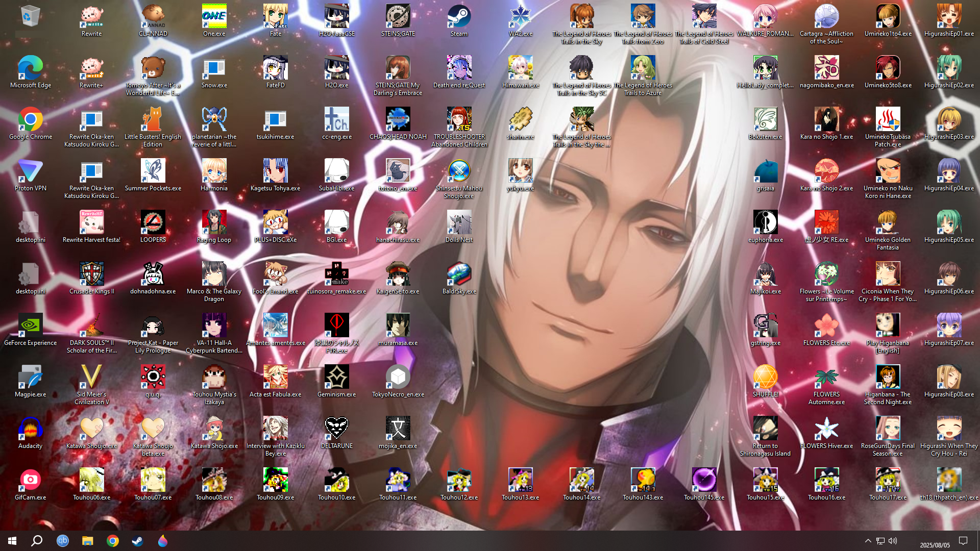Image resolution: width=980 pixels, height=551 pixels.
Task: Open qBittorrent from the taskbar
Action: tap(62, 541)
